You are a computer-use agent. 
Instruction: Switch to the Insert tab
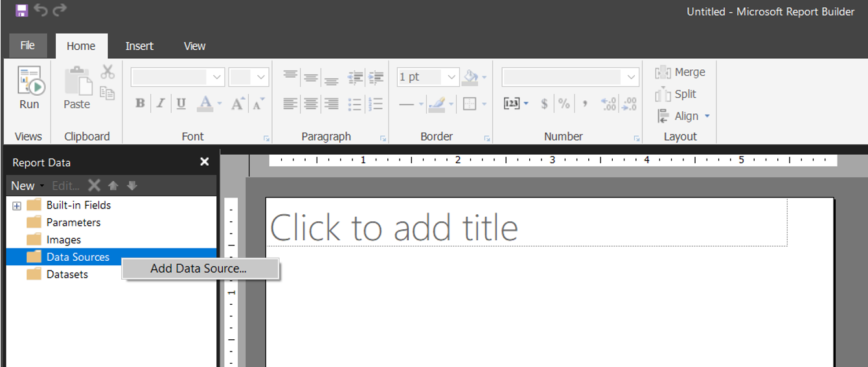click(x=139, y=46)
